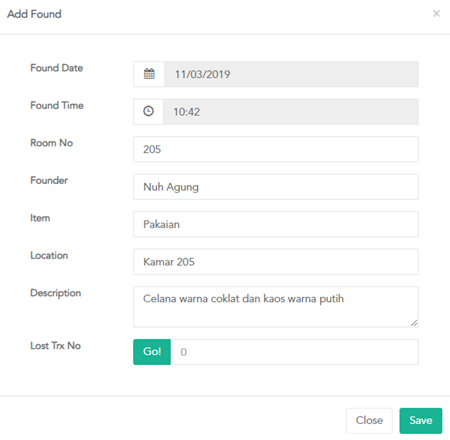Image resolution: width=450 pixels, height=440 pixels.
Task: Click into the Item field with Pakaian
Action: pyautogui.click(x=276, y=224)
